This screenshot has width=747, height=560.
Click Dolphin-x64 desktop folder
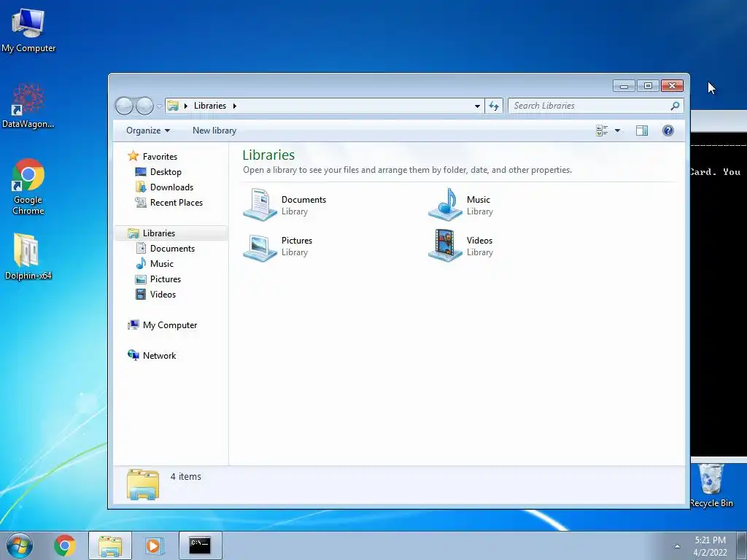28,256
